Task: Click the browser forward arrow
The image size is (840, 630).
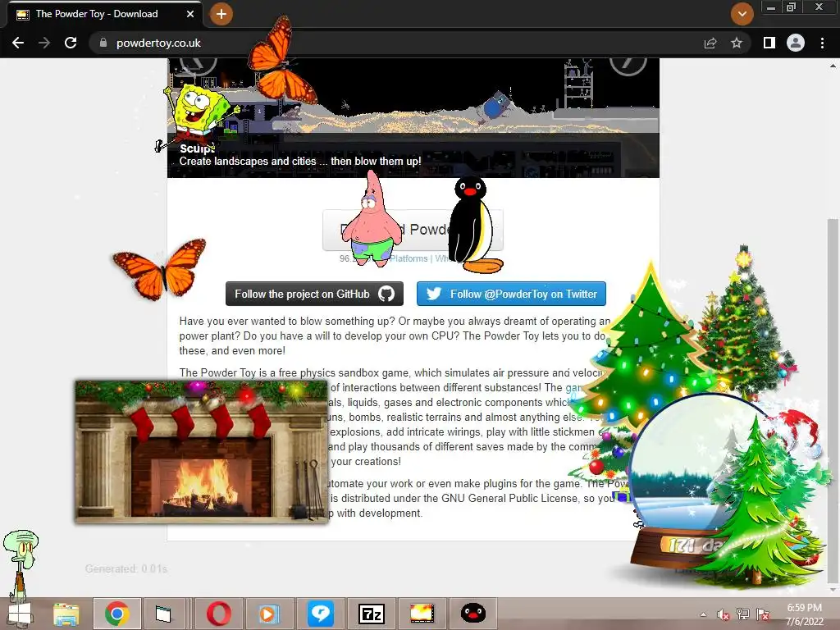Action: [44, 43]
